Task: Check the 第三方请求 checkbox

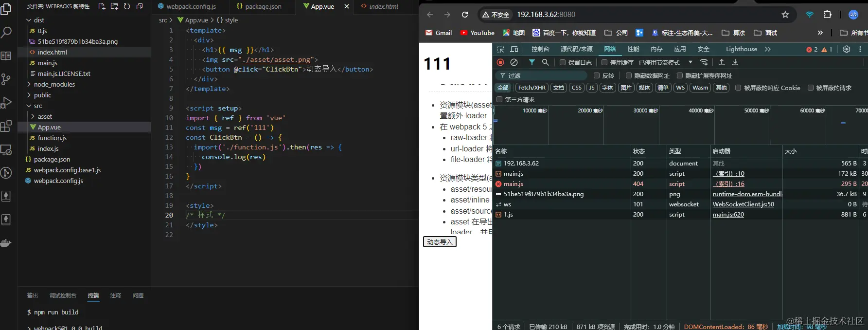Action: (x=499, y=99)
